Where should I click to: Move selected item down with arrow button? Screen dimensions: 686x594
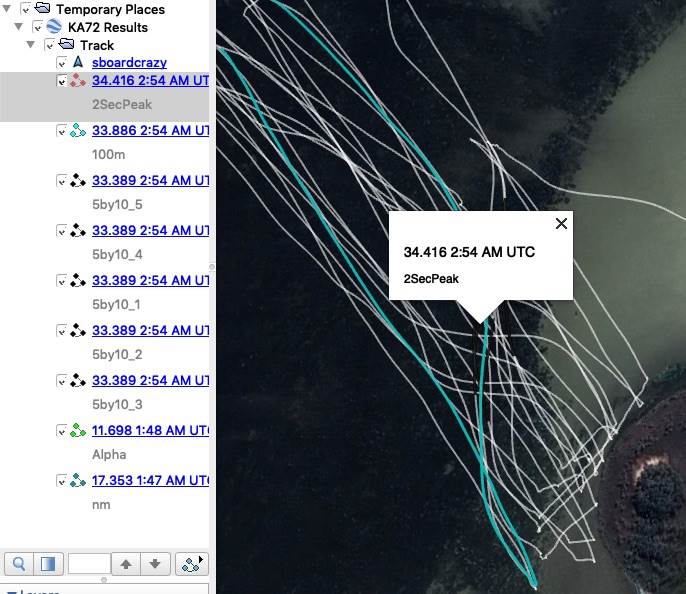click(154, 564)
